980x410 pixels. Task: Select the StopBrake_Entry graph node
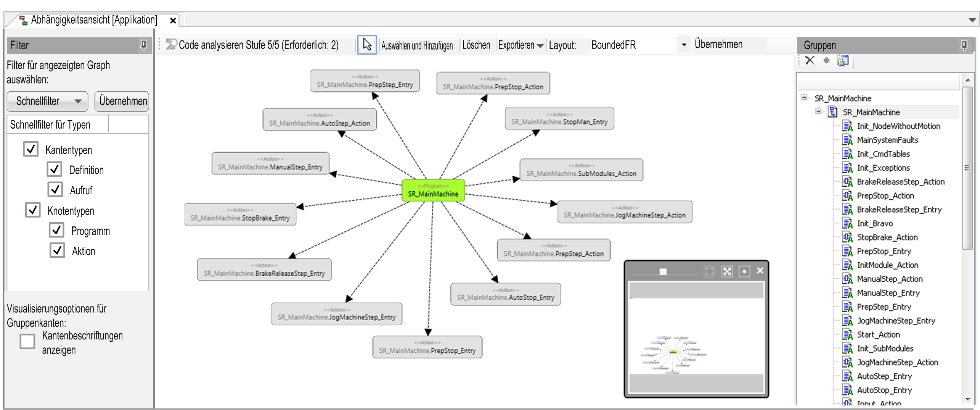[x=240, y=214]
